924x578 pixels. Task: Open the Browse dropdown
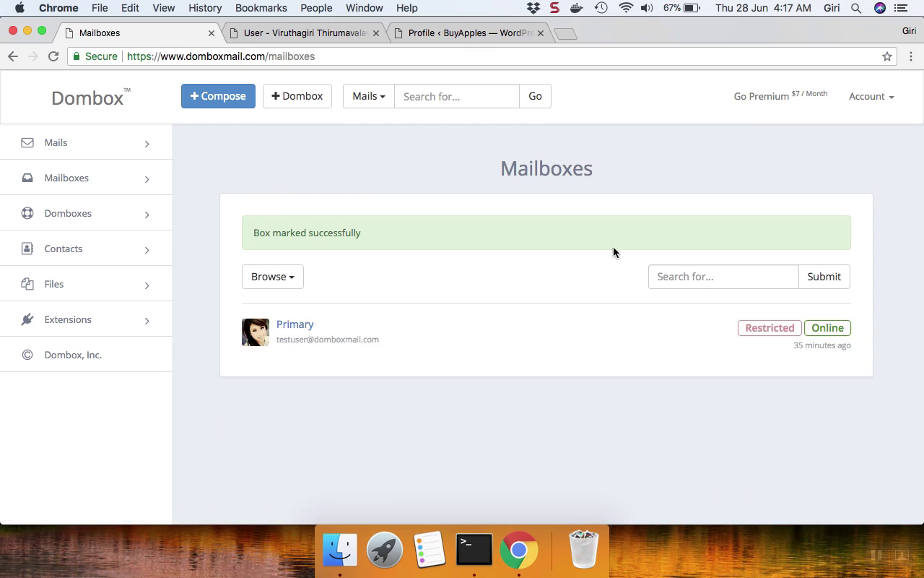pyautogui.click(x=273, y=277)
